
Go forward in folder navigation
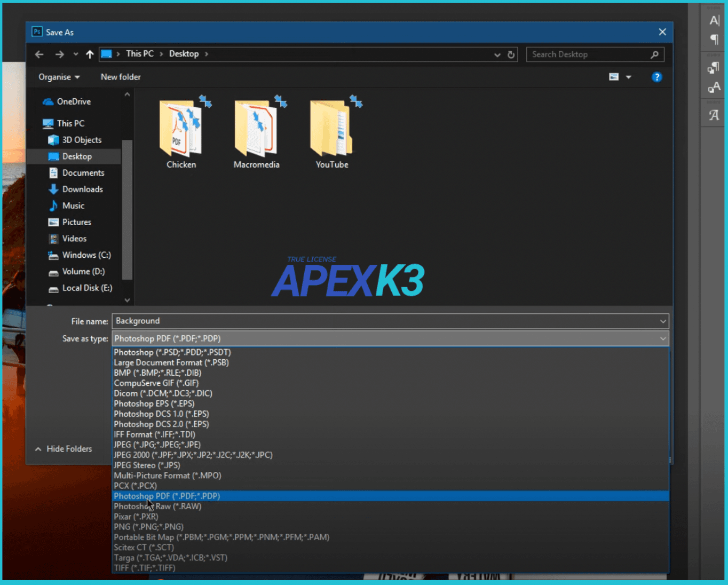point(59,54)
